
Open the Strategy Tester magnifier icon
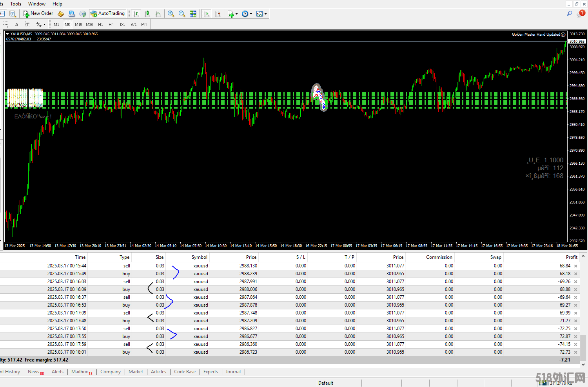pos(13,14)
